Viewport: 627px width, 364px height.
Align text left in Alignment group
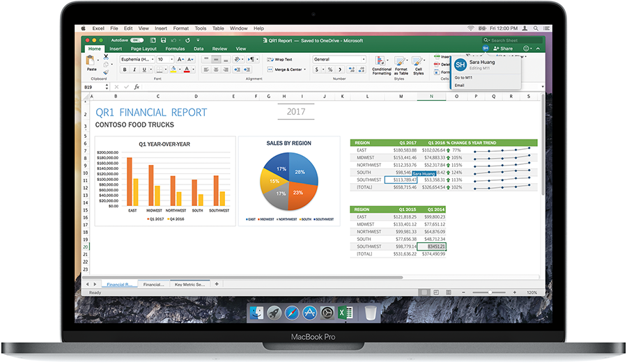click(206, 70)
